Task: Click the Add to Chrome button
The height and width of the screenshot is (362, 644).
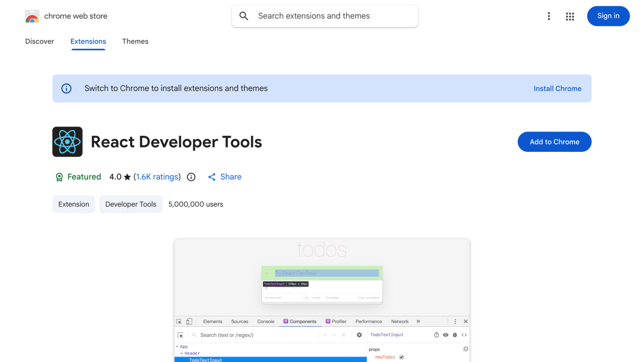Action: [554, 142]
